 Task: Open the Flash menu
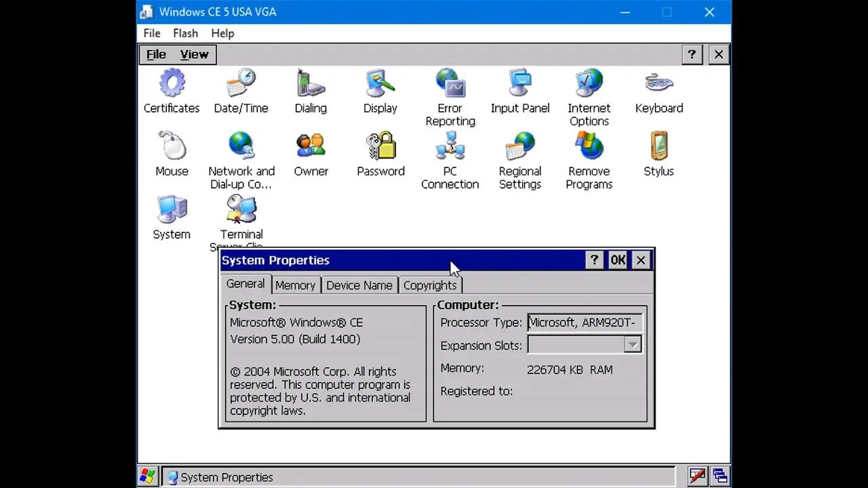[x=185, y=33]
